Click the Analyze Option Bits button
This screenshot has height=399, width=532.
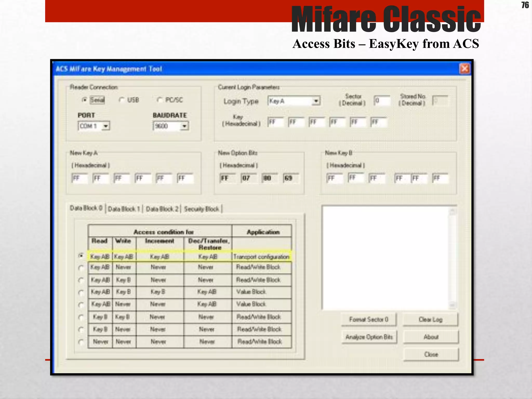tap(369, 337)
